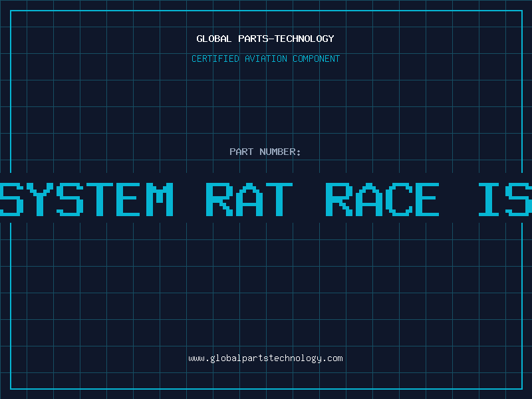The height and width of the screenshot is (399, 532).
Task: Click the large RAT word in banner
Action: click(x=249, y=199)
